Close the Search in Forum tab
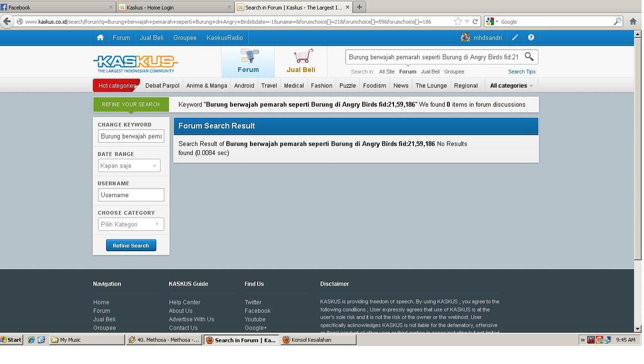 348,8
